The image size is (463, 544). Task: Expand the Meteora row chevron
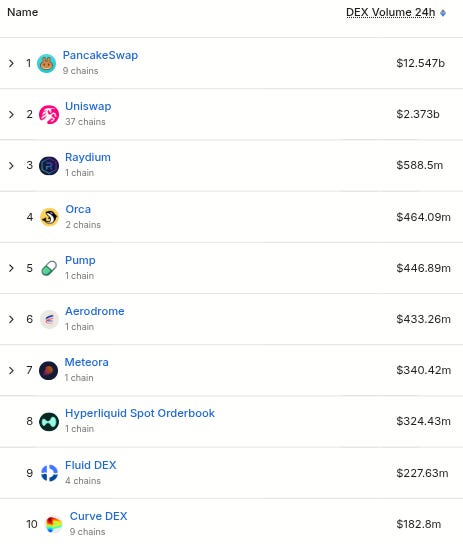point(11,371)
